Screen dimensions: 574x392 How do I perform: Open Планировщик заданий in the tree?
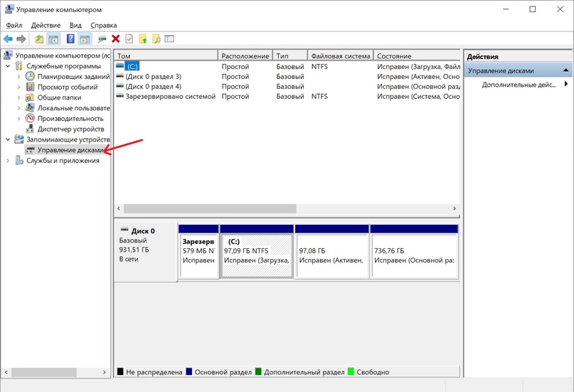(x=73, y=76)
